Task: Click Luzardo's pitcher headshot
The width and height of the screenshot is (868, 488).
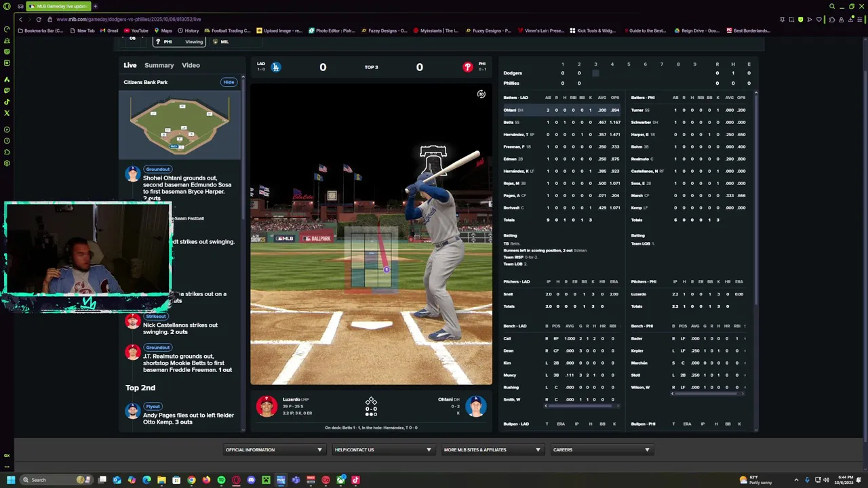Action: pyautogui.click(x=267, y=406)
